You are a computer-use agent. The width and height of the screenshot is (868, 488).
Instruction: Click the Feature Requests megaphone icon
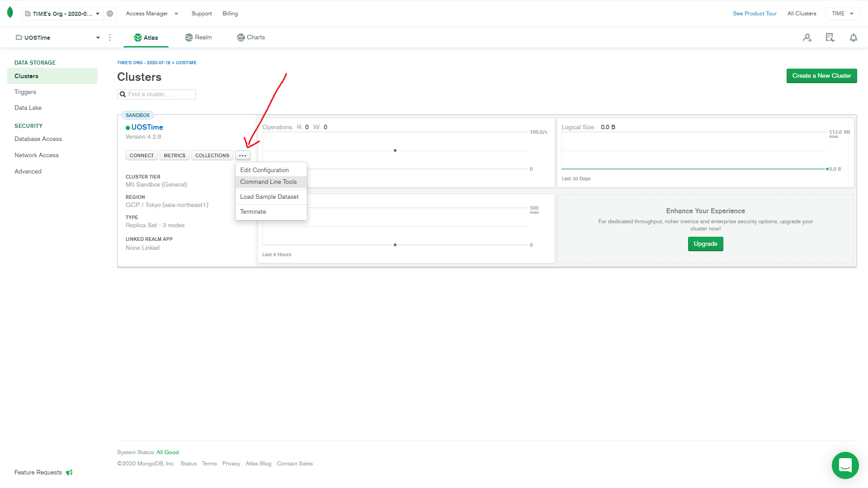pyautogui.click(x=69, y=473)
